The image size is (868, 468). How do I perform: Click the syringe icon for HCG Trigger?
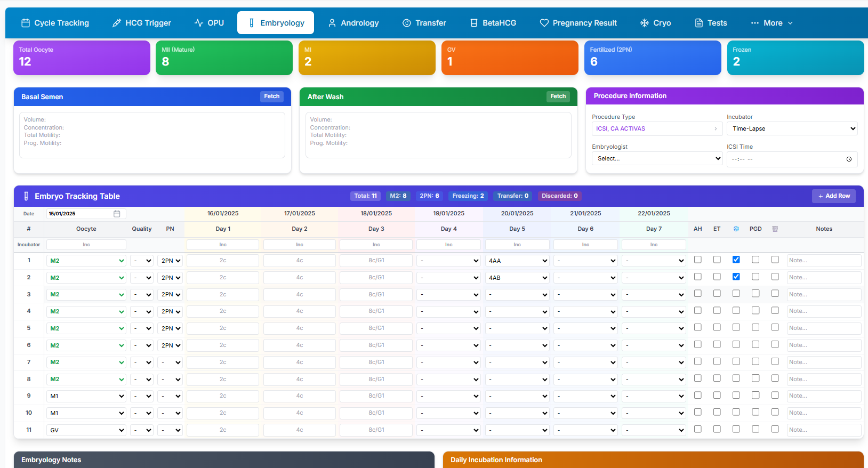117,23
